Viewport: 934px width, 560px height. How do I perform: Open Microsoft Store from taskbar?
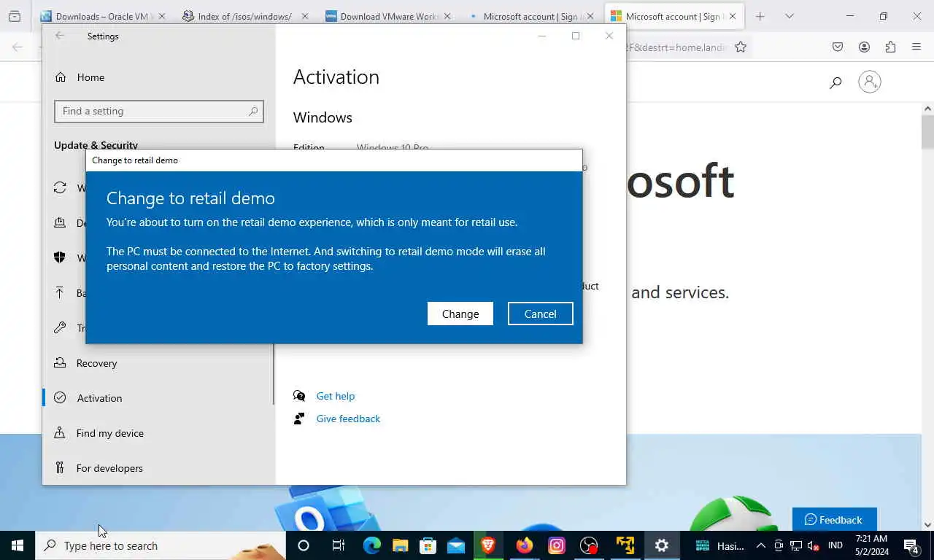click(428, 545)
